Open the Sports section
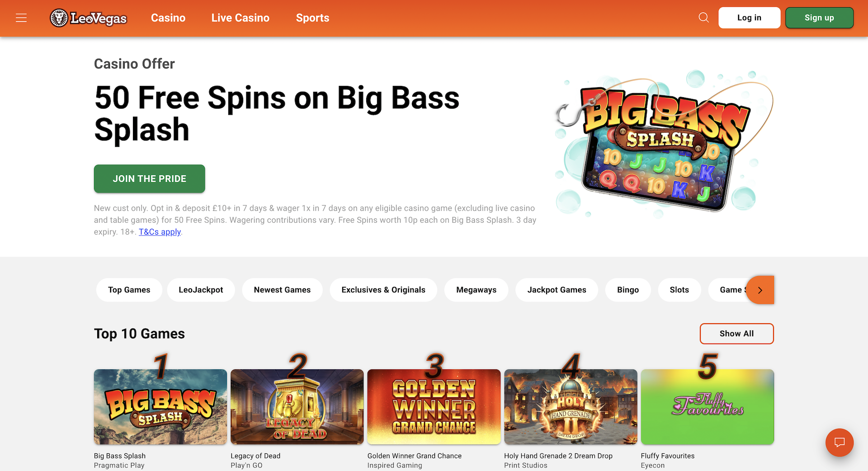The height and width of the screenshot is (471, 868). [312, 18]
